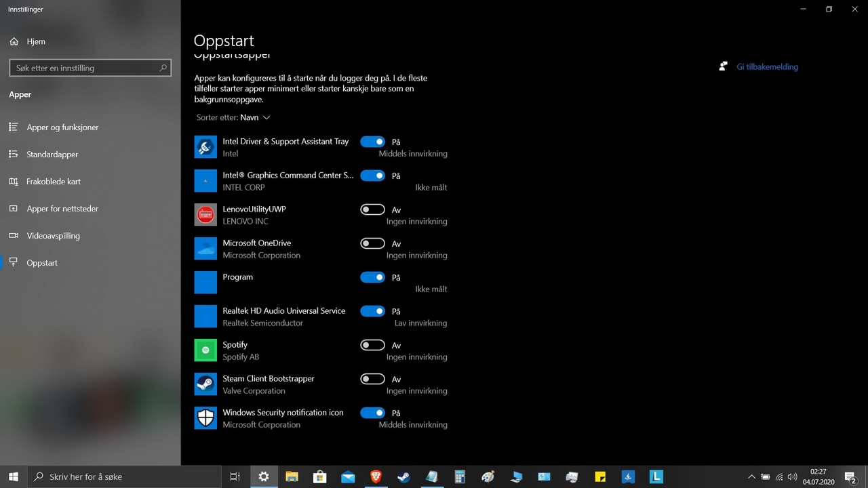Enable Microsoft OneDrive at startup
This screenshot has height=488, width=868.
pyautogui.click(x=372, y=243)
